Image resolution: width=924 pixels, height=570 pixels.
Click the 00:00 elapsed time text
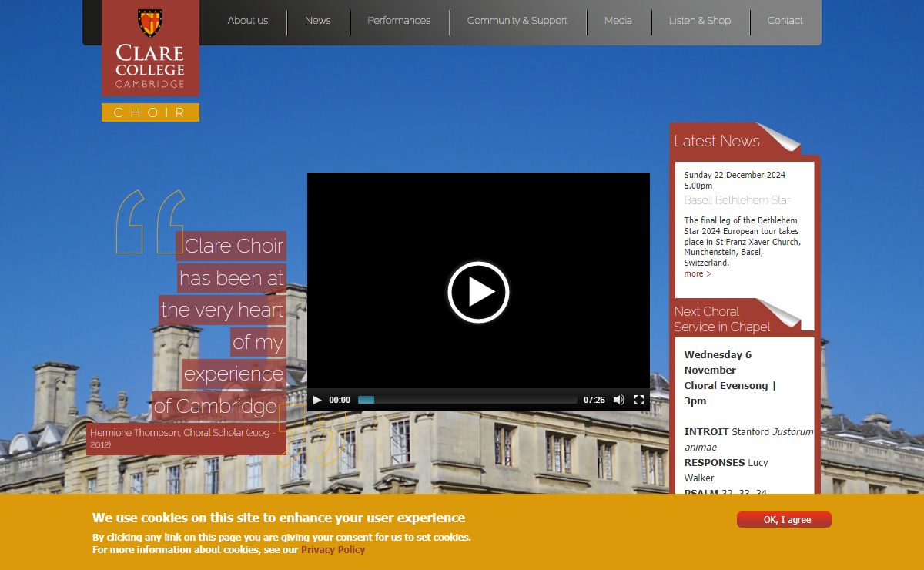[340, 401]
